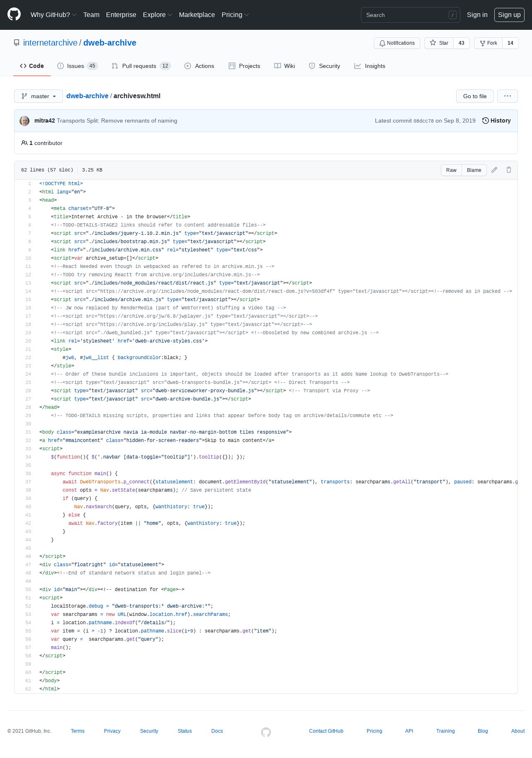Click footer Training link
Image resolution: width=532 pixels, height=758 pixels.
pyautogui.click(x=445, y=731)
